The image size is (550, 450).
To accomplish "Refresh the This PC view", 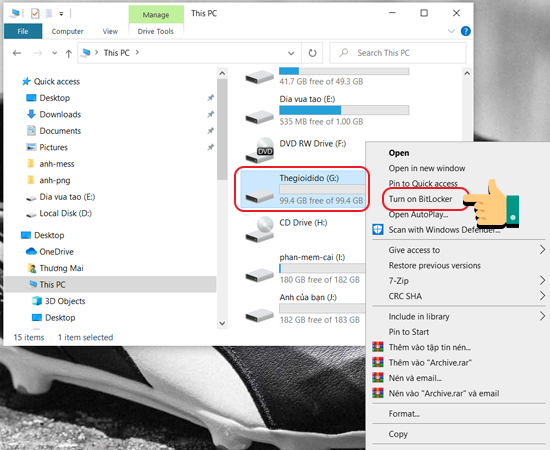I will 312,53.
